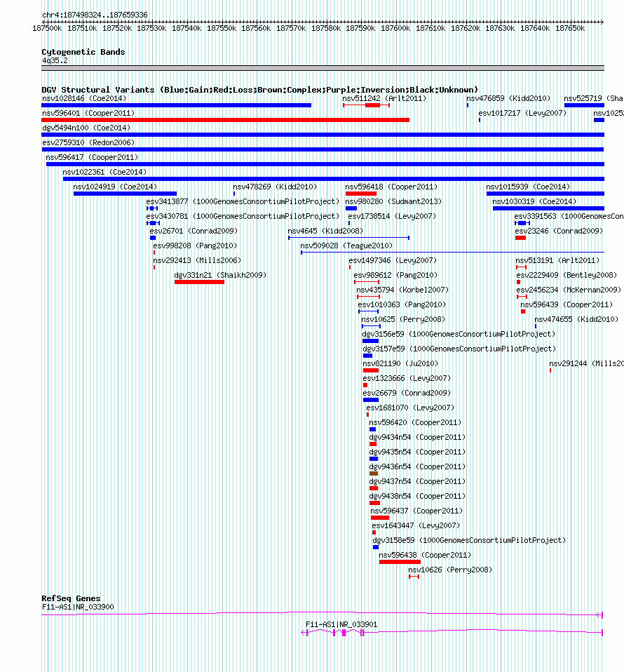This screenshot has width=624, height=672.
Task: Click nsv478269 (Kidd2010) label
Action: (x=275, y=187)
